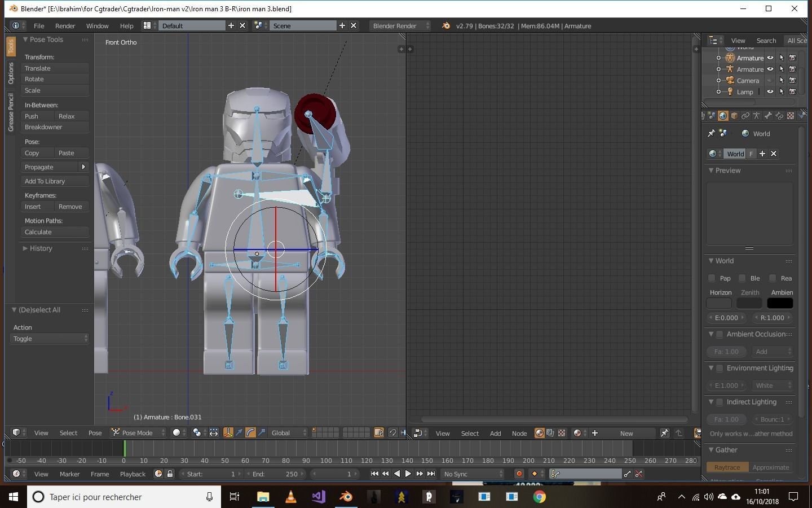This screenshot has height=508, width=812.
Task: Enable the Paper Sky checkbox
Action: pos(712,278)
